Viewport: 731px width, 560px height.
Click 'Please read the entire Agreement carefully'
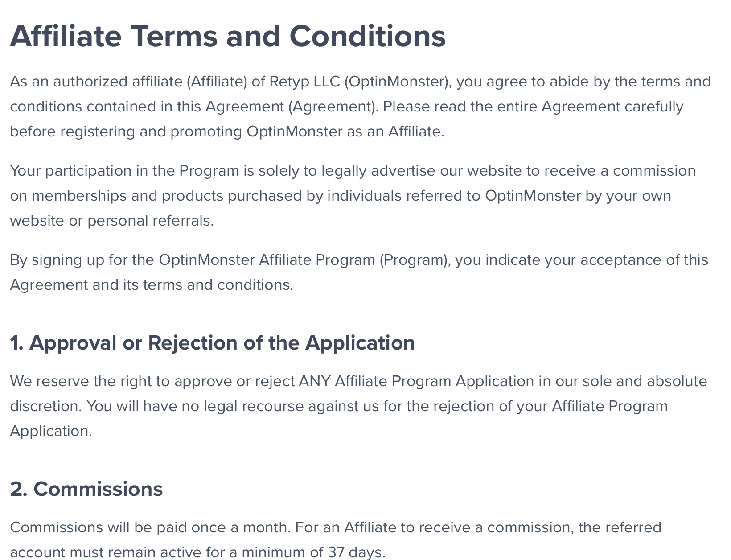pos(533,107)
